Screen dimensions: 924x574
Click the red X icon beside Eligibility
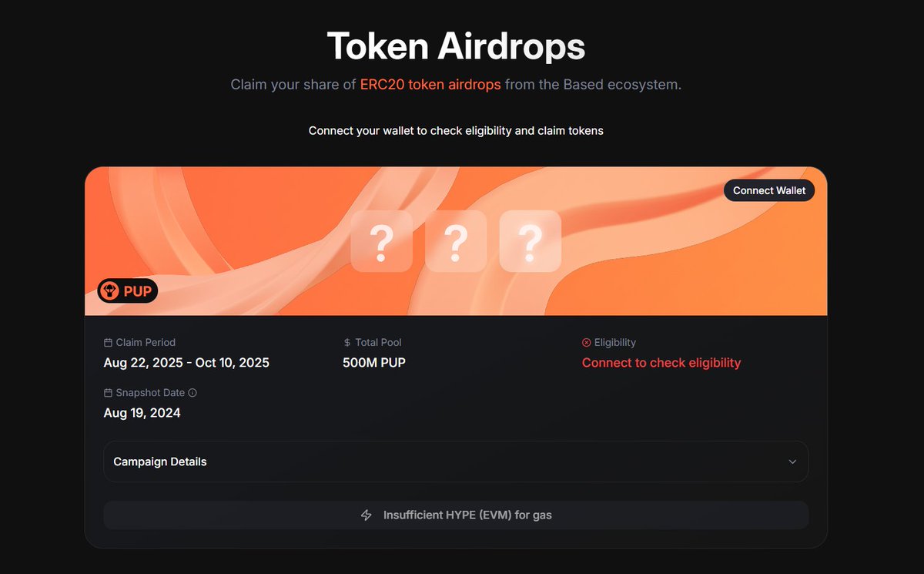tap(586, 343)
